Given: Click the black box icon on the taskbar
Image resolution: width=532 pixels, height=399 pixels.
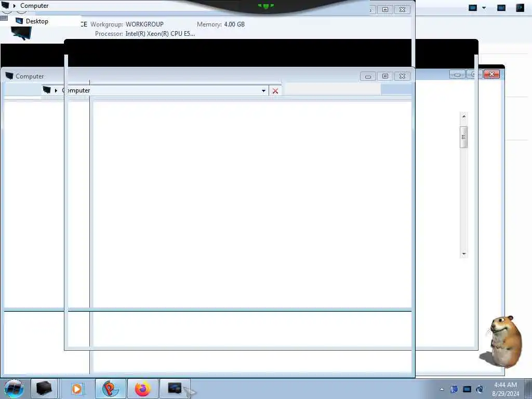Looking at the screenshot, I should 44,389.
